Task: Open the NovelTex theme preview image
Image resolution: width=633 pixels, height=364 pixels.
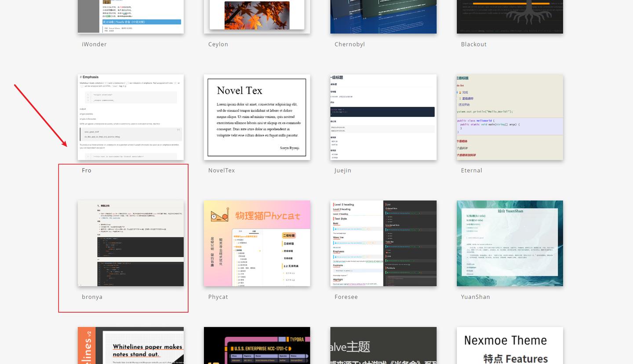Action: pyautogui.click(x=257, y=117)
